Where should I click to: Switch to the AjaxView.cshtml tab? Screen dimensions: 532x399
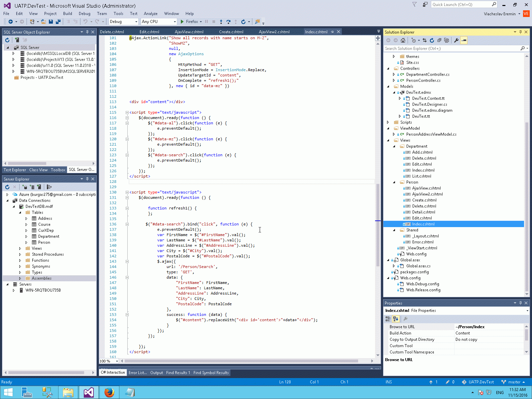point(189,32)
